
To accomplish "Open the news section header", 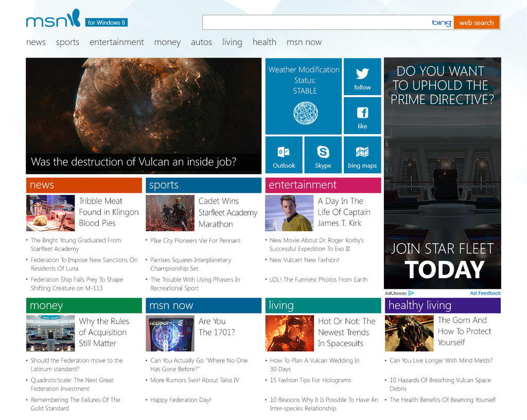I will pyautogui.click(x=84, y=185).
